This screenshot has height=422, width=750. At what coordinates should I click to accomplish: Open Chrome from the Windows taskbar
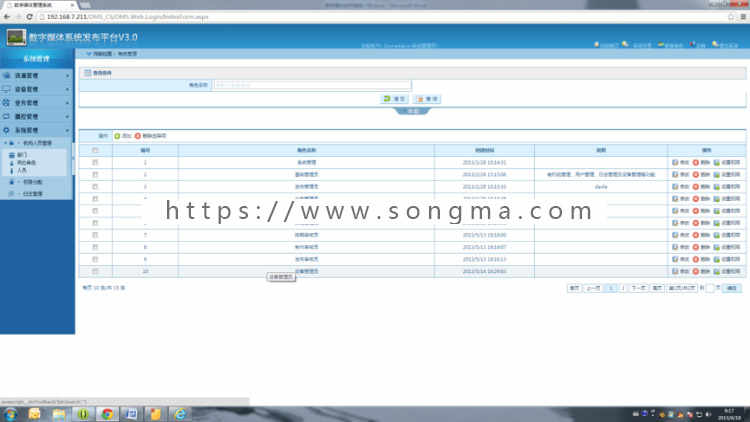[107, 414]
